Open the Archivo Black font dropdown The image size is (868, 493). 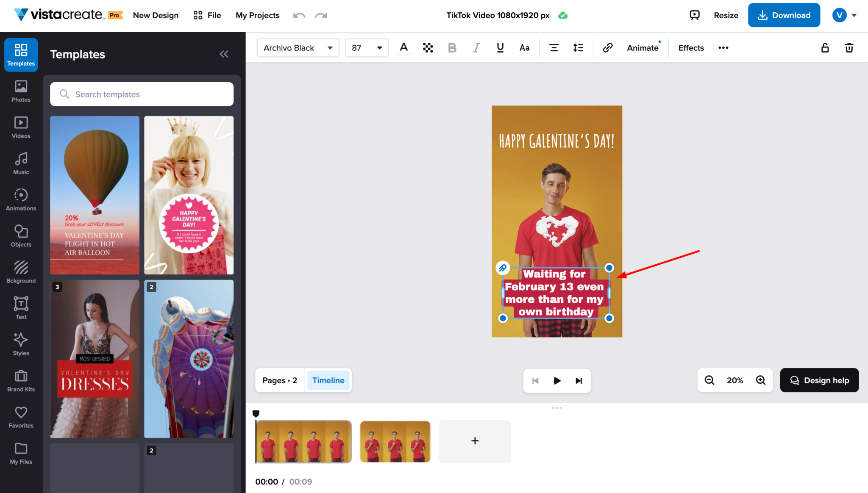298,47
